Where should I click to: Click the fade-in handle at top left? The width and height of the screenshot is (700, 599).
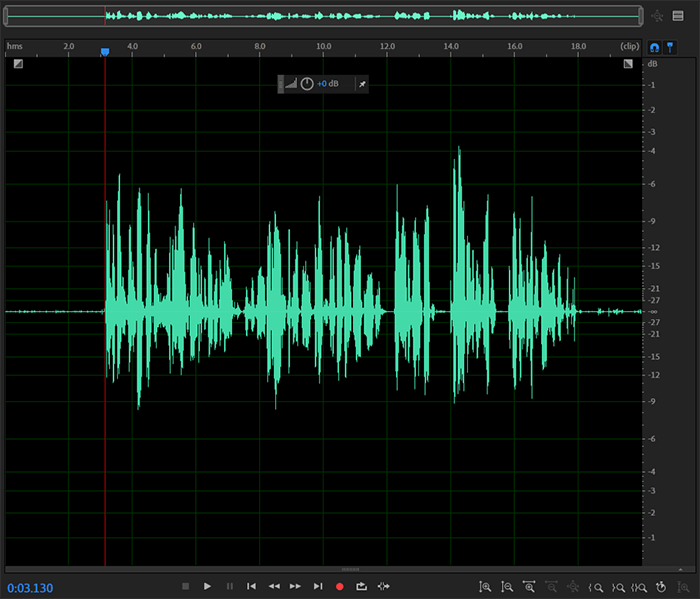point(18,64)
